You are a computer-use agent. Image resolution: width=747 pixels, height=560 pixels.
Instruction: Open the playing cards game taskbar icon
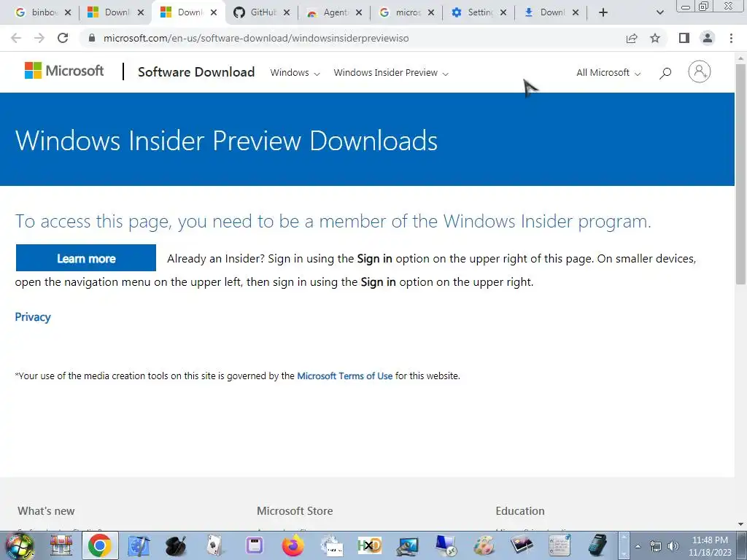pos(215,545)
